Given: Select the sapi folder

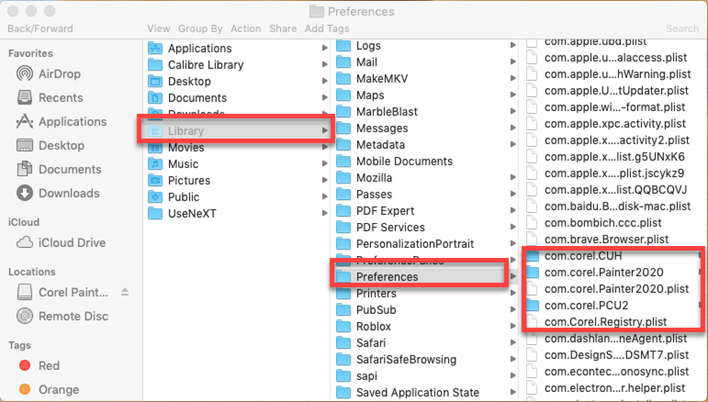Looking at the screenshot, I should pos(357,376).
